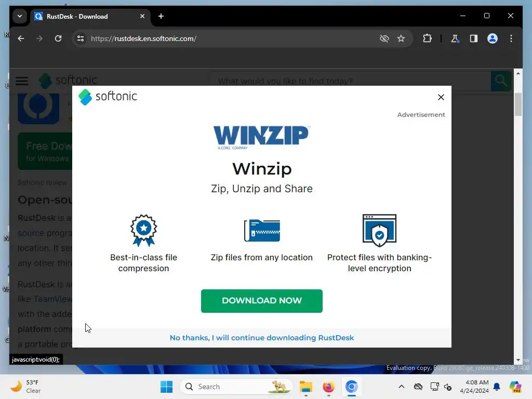Image resolution: width=532 pixels, height=399 pixels.
Task: View site information icon in address bar
Action: [x=81, y=38]
